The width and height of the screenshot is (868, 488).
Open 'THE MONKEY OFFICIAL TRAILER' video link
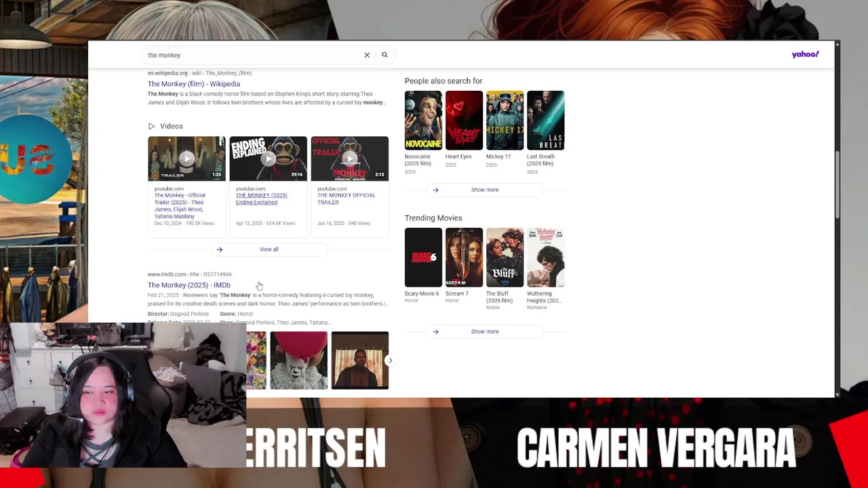pos(346,199)
